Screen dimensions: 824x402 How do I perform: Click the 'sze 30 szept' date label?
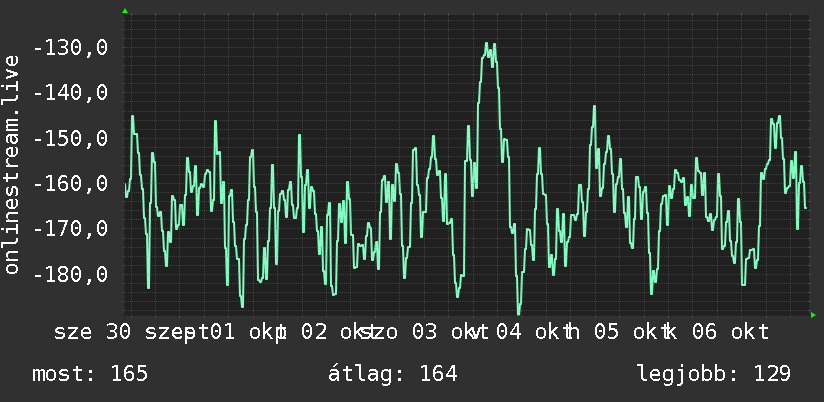[x=131, y=332]
